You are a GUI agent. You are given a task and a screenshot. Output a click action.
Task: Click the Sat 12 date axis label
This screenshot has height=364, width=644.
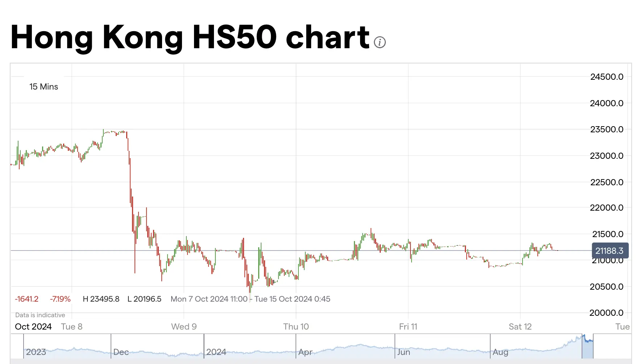point(520,327)
